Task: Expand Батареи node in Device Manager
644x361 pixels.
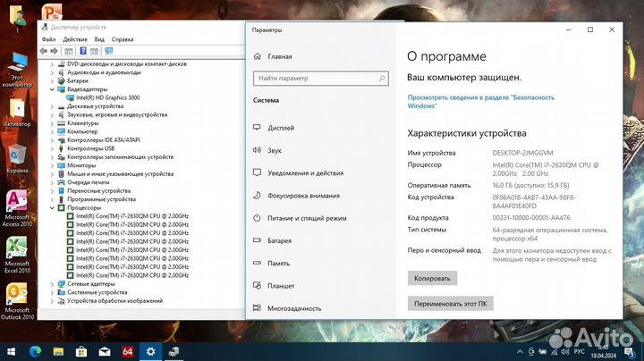Action: tap(52, 80)
